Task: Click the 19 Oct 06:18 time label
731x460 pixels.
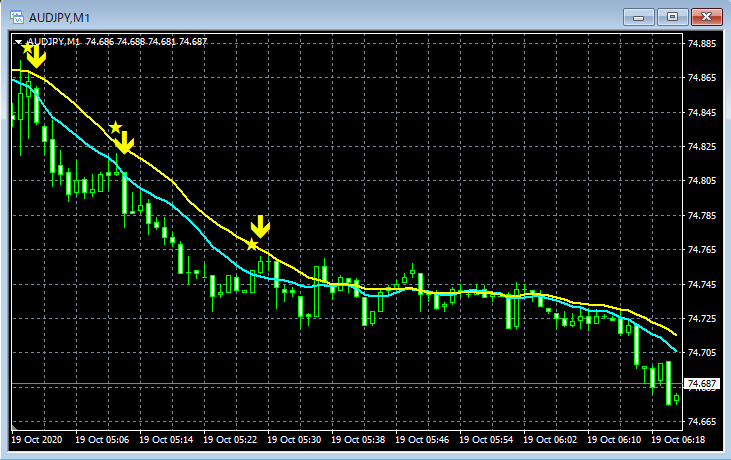Action: tap(678, 439)
